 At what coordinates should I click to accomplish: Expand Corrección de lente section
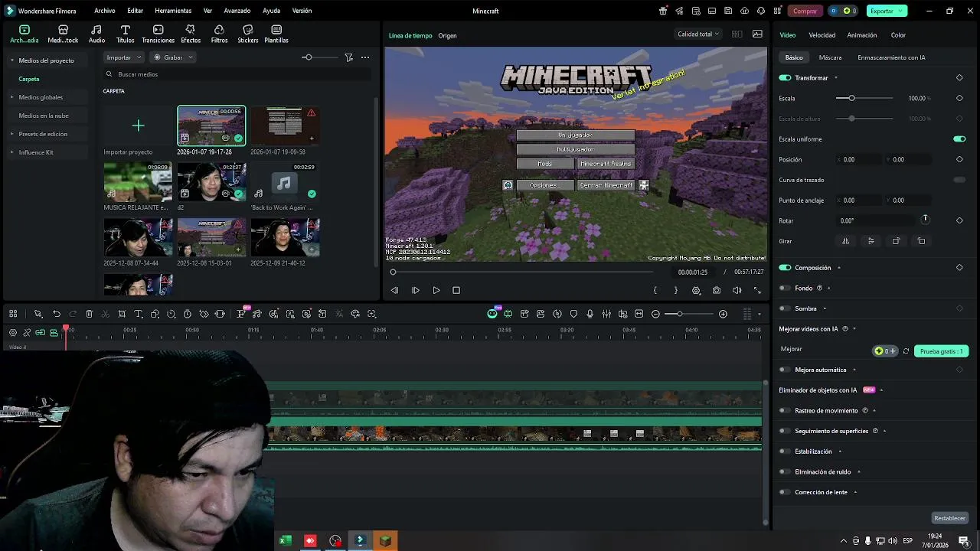click(855, 492)
